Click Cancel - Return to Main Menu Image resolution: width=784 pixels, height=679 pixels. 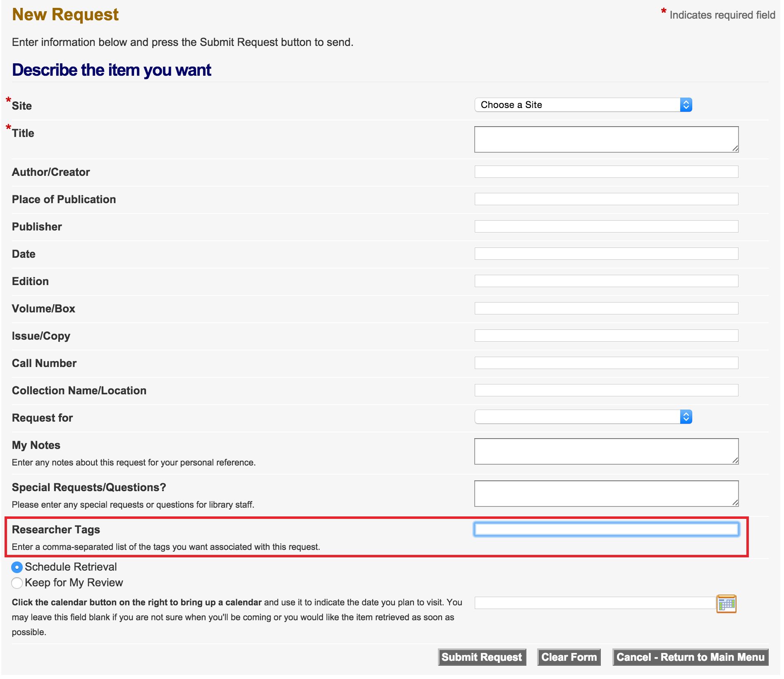click(x=690, y=657)
